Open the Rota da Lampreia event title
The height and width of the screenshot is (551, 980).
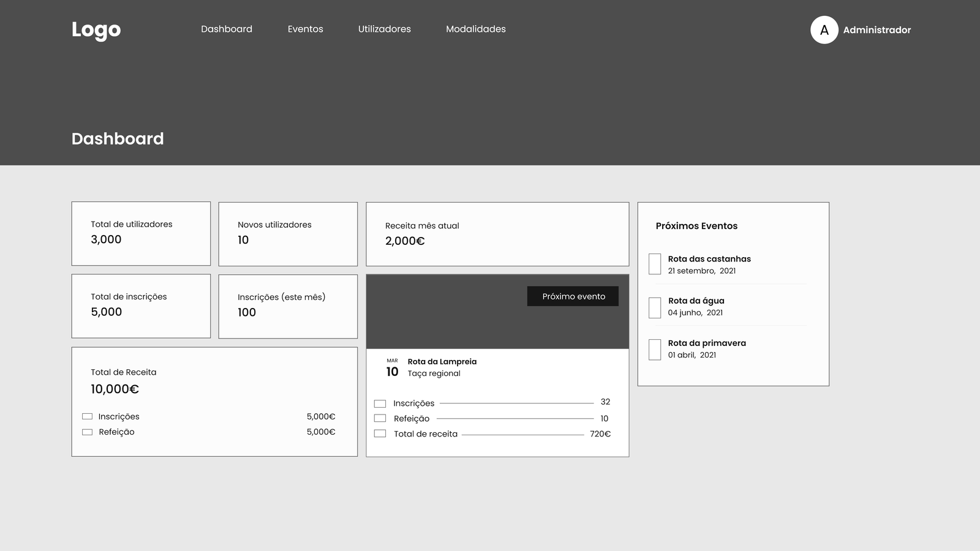[442, 362]
